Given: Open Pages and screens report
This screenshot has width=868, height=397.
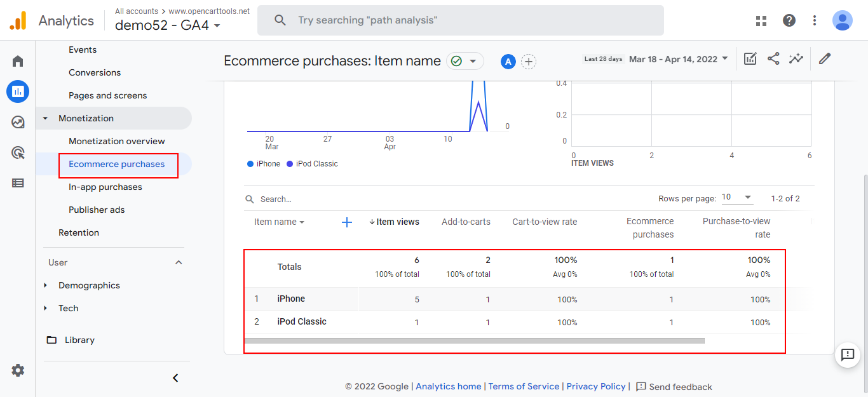Looking at the screenshot, I should pos(107,95).
